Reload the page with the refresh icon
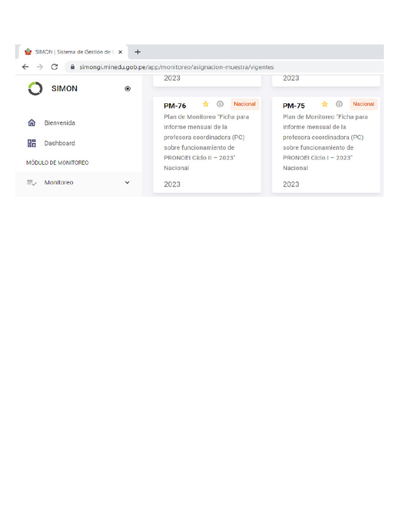 (54, 67)
